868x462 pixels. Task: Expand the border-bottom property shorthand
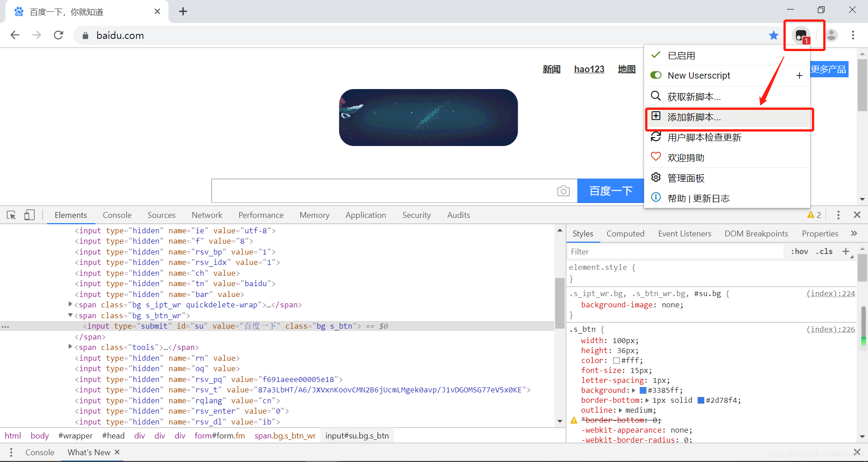coord(647,400)
